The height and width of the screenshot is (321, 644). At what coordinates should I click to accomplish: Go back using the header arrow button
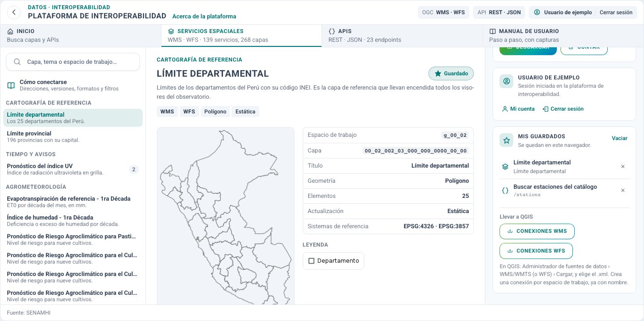pyautogui.click(x=14, y=12)
